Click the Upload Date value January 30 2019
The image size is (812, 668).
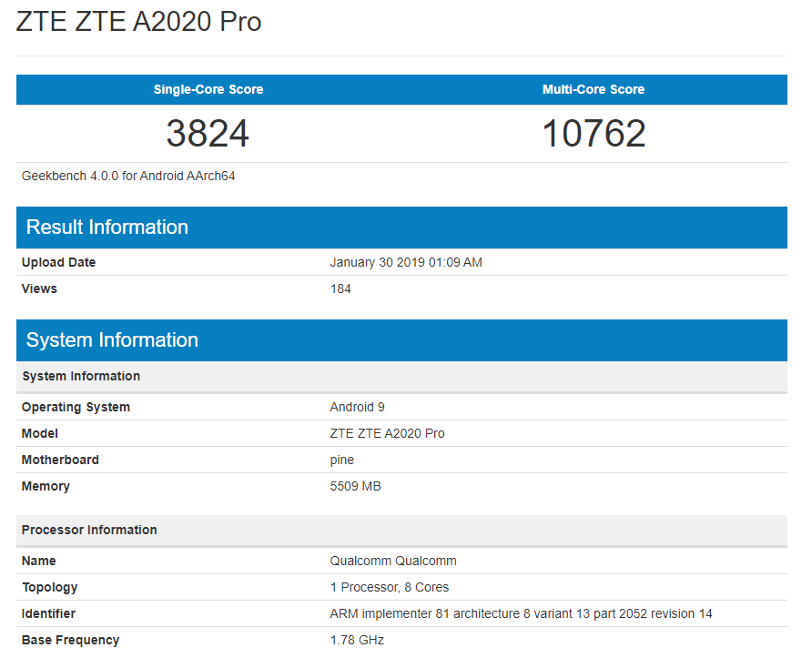click(406, 262)
